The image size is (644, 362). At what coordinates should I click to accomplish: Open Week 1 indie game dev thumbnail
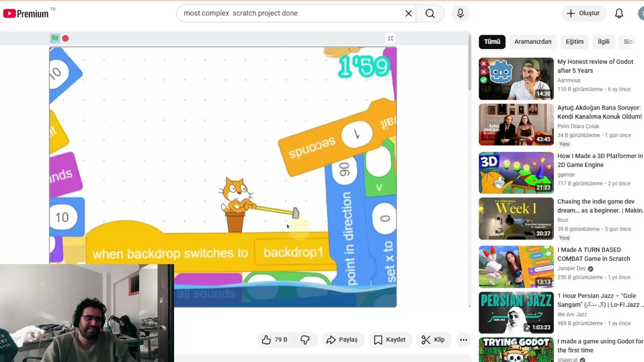[516, 219]
